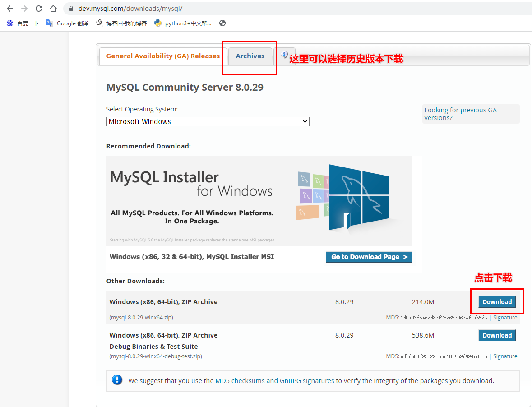Click the Windows MySQL Installer MSI label
The width and height of the screenshot is (532, 407).
click(x=192, y=257)
